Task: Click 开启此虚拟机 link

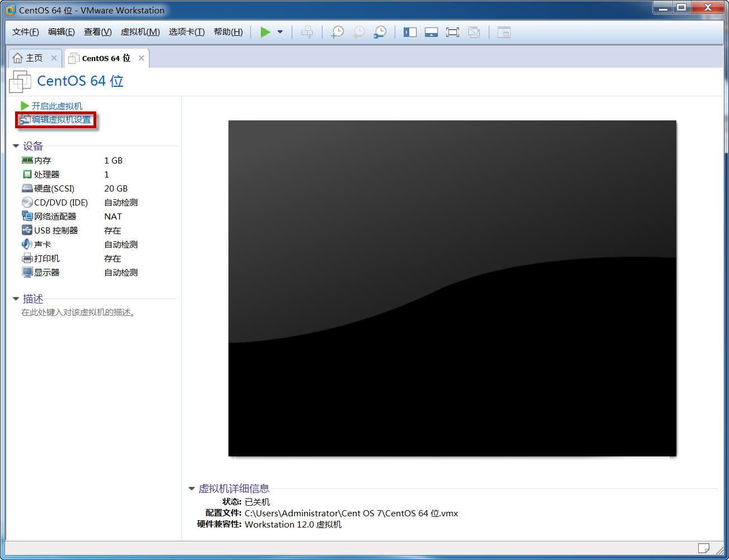Action: click(x=57, y=106)
